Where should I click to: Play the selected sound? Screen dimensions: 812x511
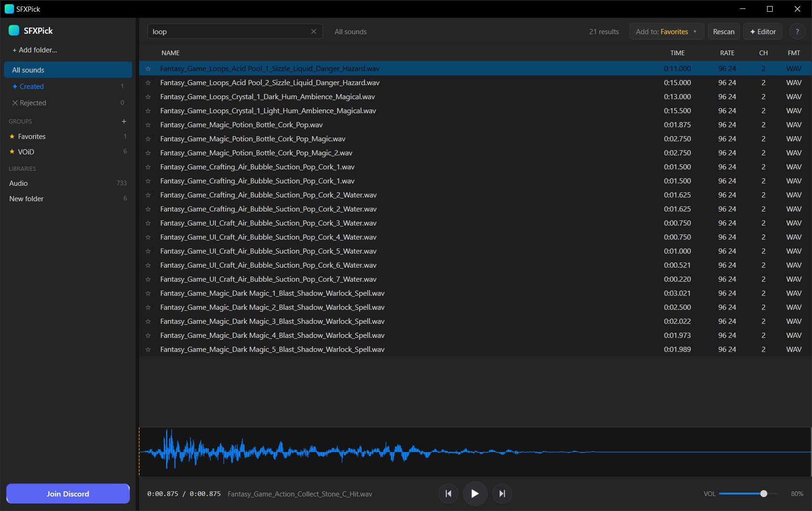(x=475, y=494)
